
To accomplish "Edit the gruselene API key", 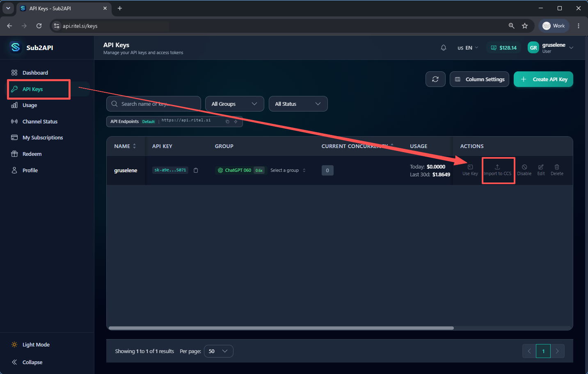I will click(x=541, y=170).
